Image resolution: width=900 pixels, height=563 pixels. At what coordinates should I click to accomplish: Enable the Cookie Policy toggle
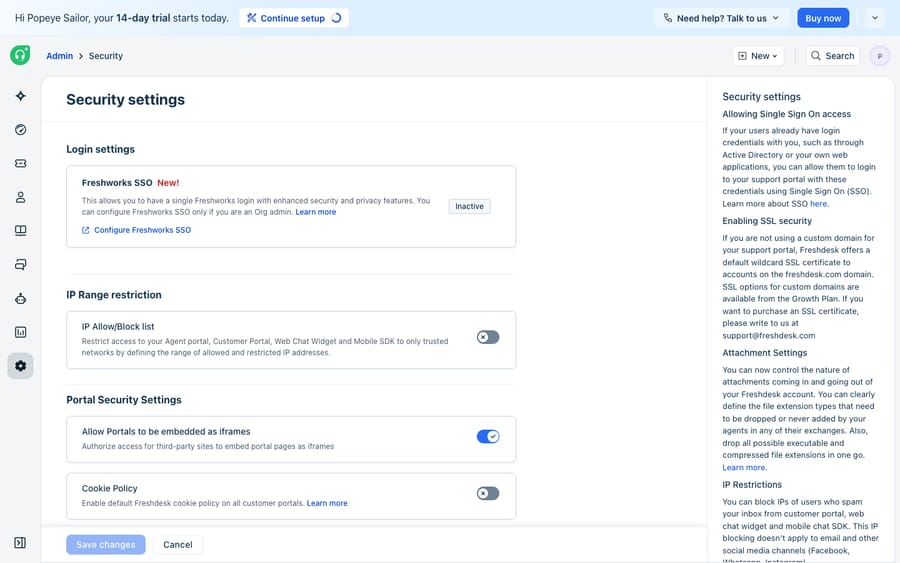coord(488,494)
